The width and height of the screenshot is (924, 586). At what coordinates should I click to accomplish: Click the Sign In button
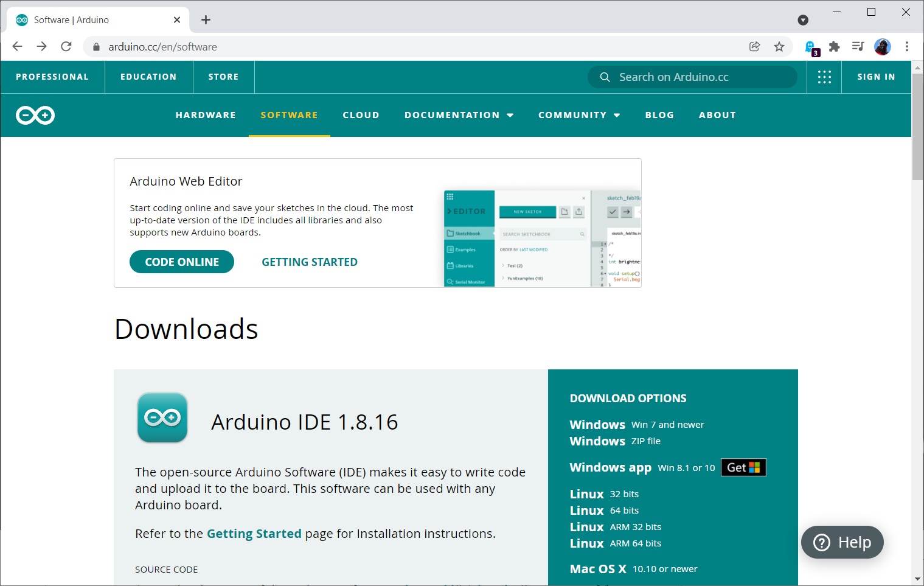(x=876, y=77)
